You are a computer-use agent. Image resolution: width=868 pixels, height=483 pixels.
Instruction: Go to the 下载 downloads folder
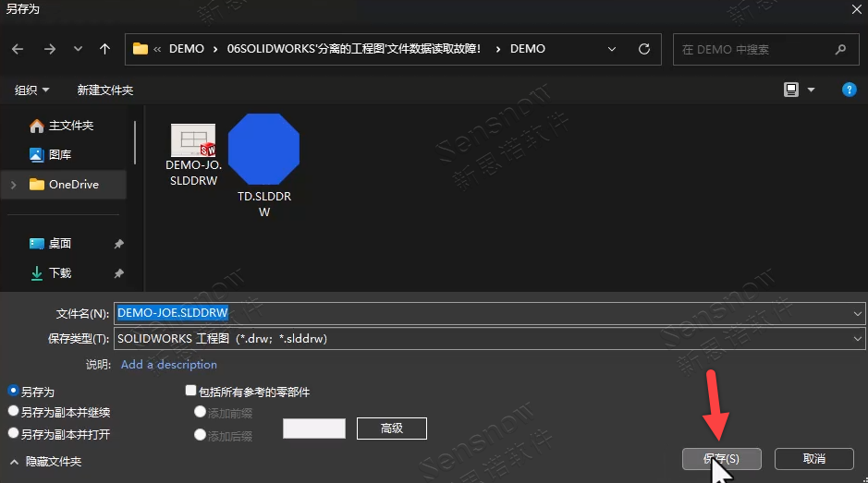tap(59, 273)
